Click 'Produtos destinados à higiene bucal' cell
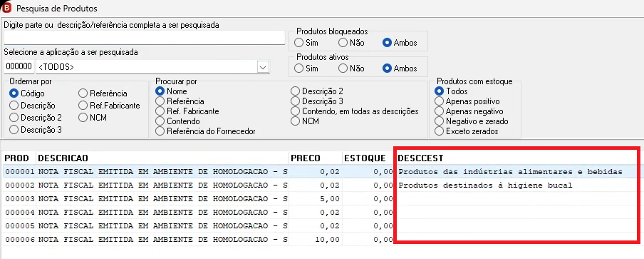The height and width of the screenshot is (259, 644). (485, 186)
